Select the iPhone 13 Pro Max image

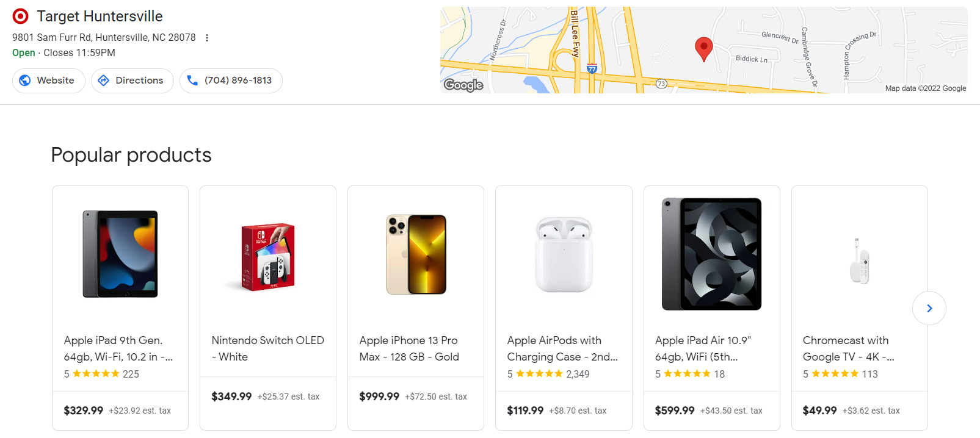click(416, 254)
